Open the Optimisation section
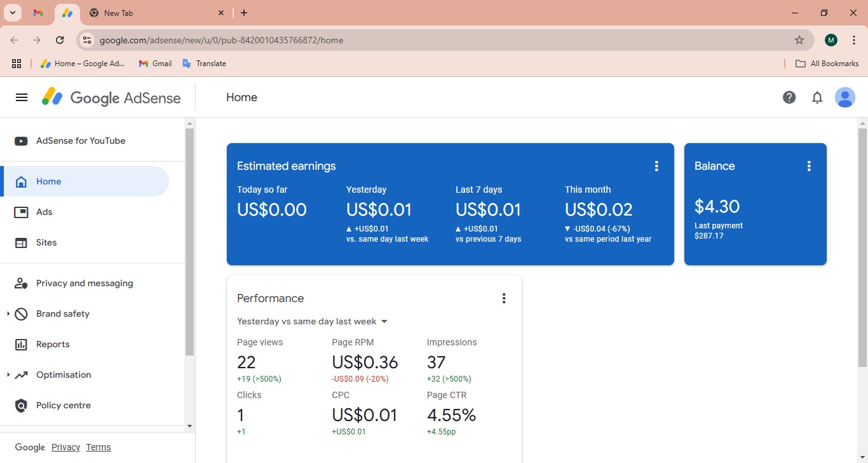Image resolution: width=868 pixels, height=463 pixels. tap(64, 375)
